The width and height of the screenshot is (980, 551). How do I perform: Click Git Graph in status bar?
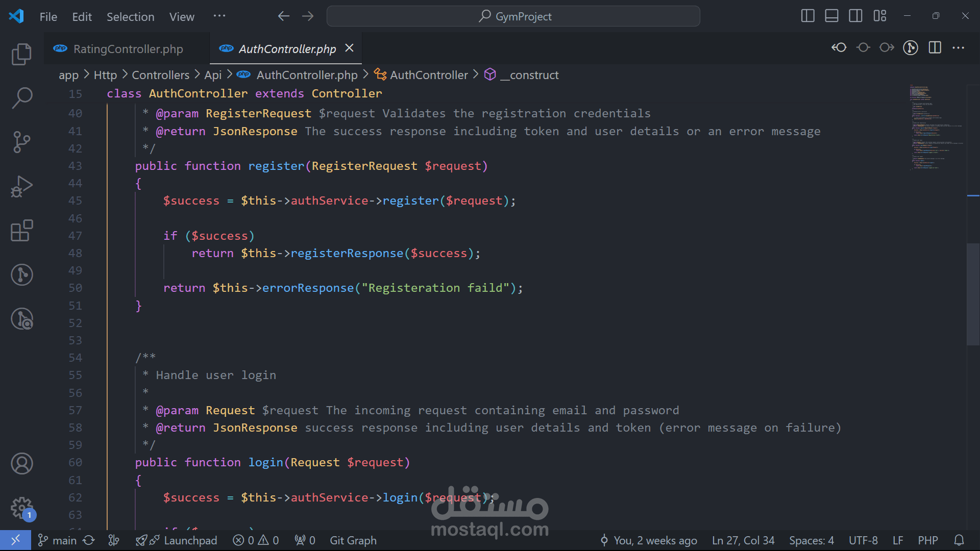pyautogui.click(x=353, y=540)
